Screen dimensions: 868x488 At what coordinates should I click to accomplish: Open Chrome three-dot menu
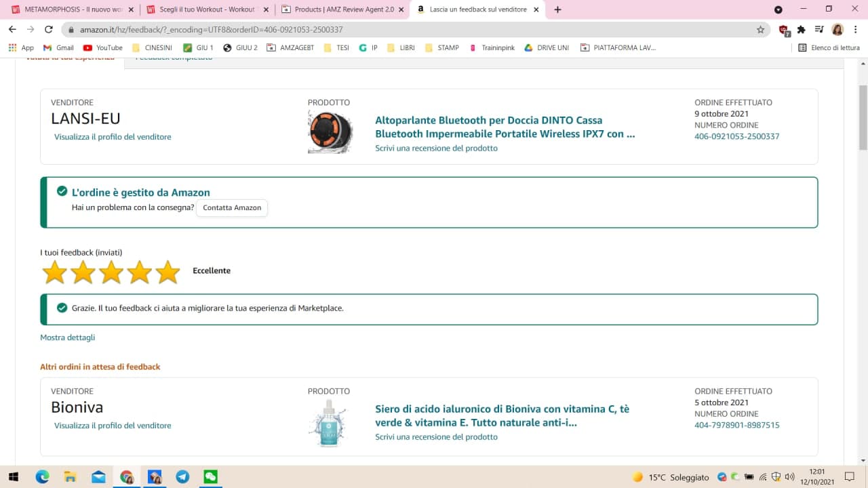click(856, 30)
